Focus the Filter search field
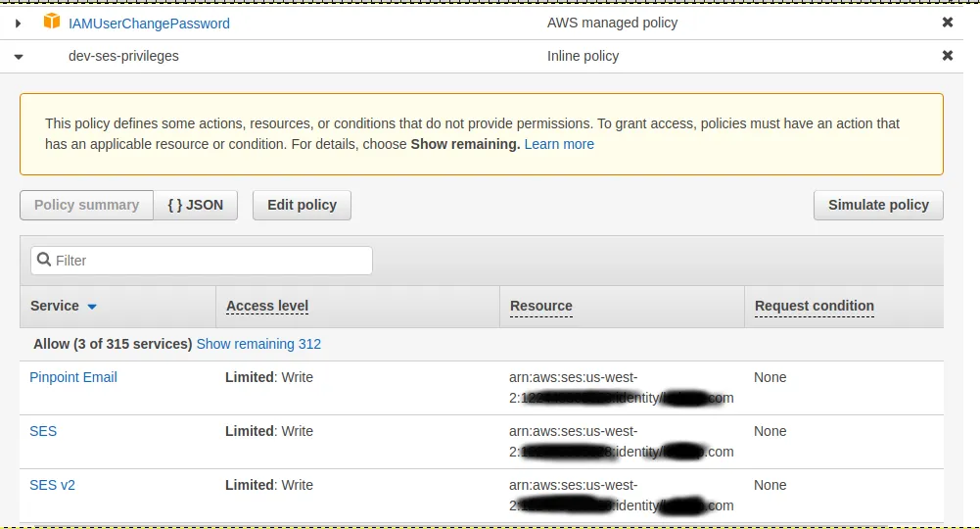 click(202, 261)
